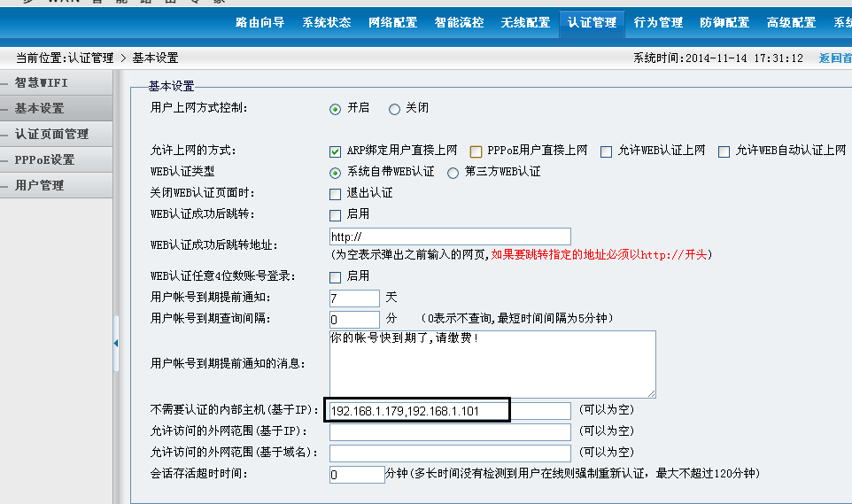Select the 关闭 radio button

click(x=394, y=109)
